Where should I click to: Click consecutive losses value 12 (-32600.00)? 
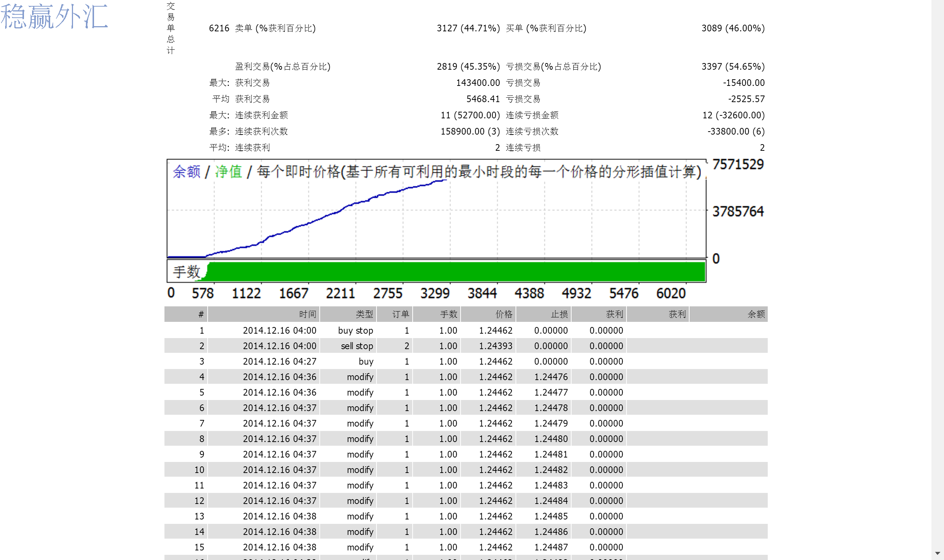point(733,115)
